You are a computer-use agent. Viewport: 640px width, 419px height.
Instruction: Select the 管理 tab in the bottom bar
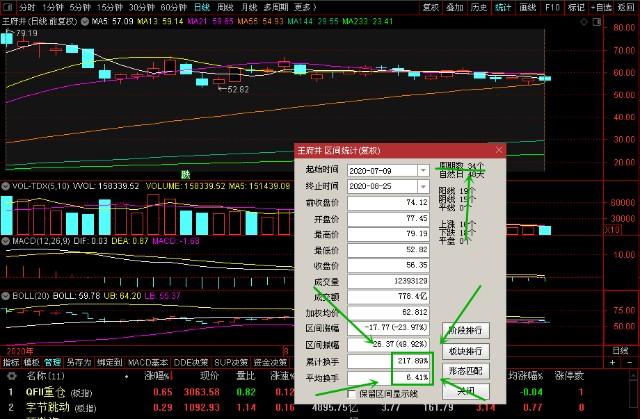[53, 362]
